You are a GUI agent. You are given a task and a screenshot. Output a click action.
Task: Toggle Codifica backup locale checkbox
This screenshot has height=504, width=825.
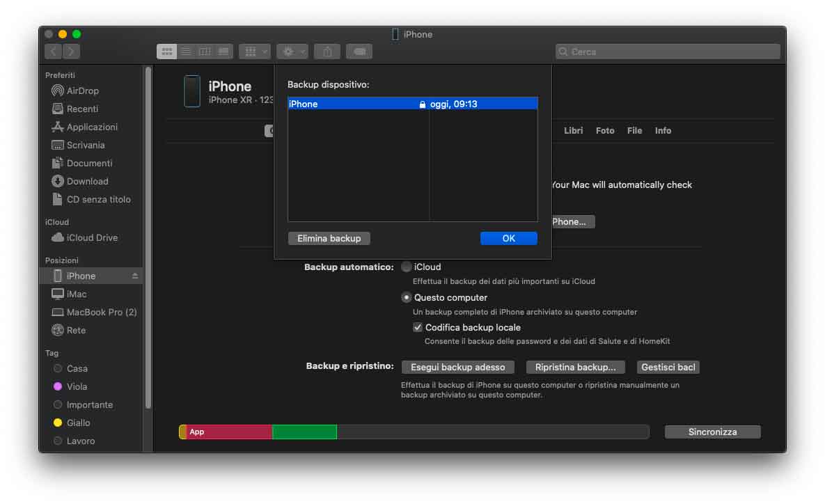tap(418, 327)
